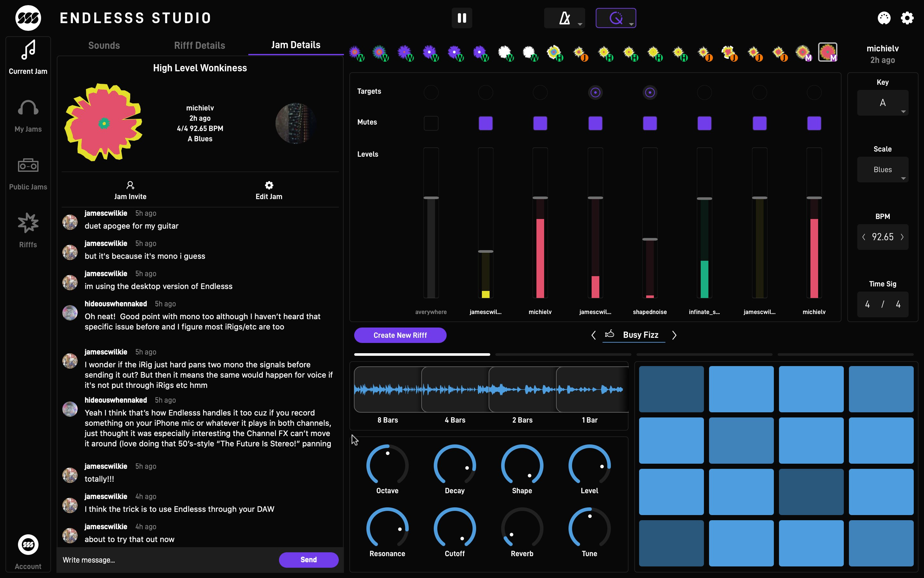
Task: Click the Busy Fizz instrument icon
Action: tap(610, 334)
